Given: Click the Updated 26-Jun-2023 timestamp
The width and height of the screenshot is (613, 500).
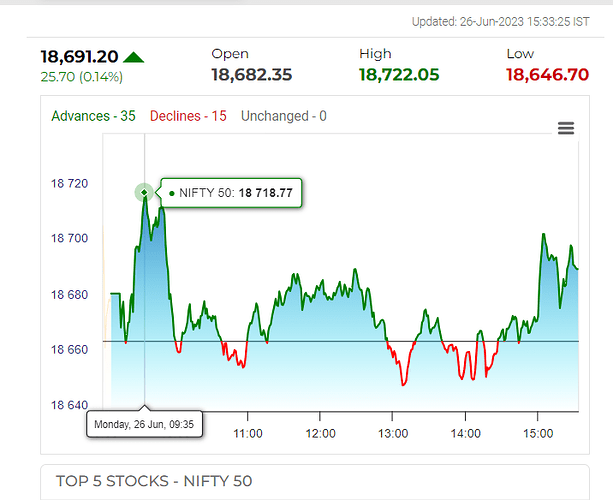Looking at the screenshot, I should 500,22.
